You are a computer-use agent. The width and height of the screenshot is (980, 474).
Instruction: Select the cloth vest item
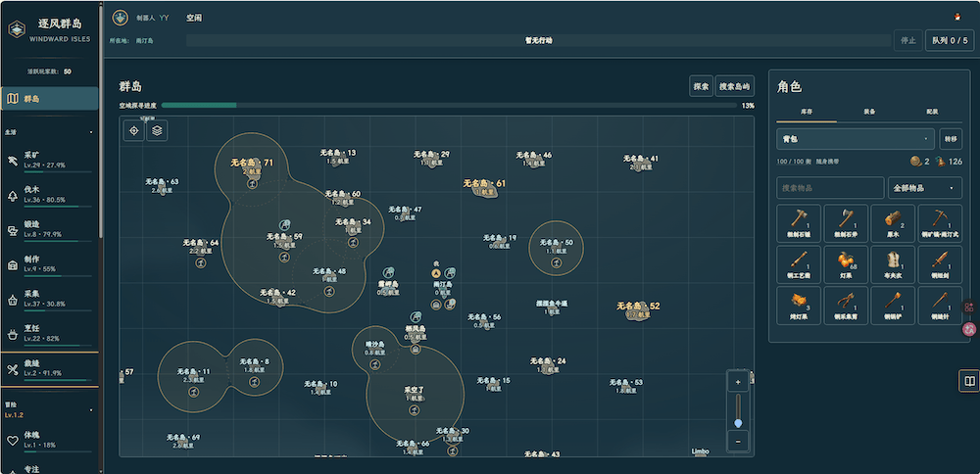pos(893,264)
